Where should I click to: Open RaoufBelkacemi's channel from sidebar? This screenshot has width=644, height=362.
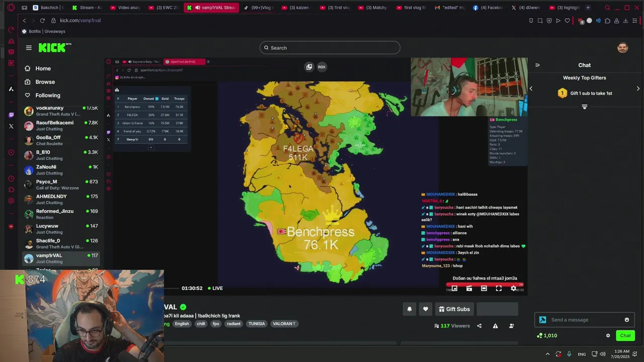pos(61,126)
